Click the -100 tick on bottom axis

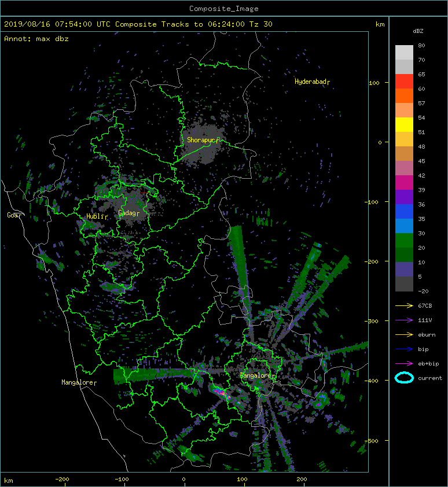[122, 479]
